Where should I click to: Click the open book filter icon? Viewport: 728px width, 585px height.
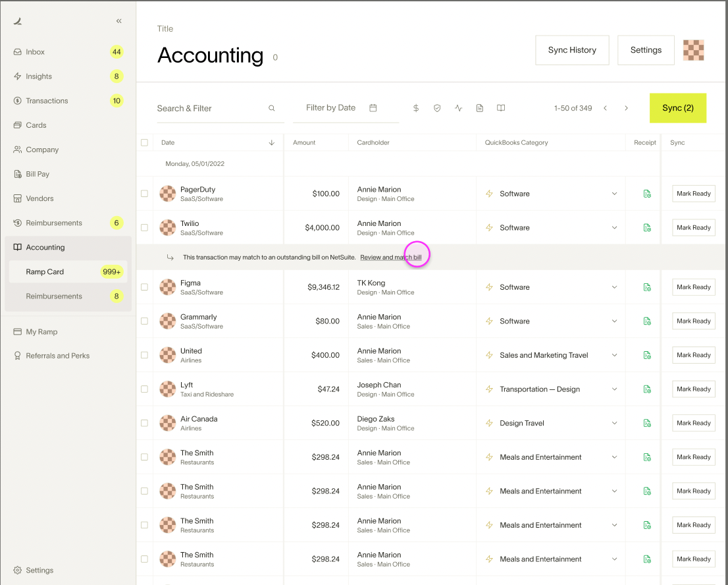pos(501,108)
